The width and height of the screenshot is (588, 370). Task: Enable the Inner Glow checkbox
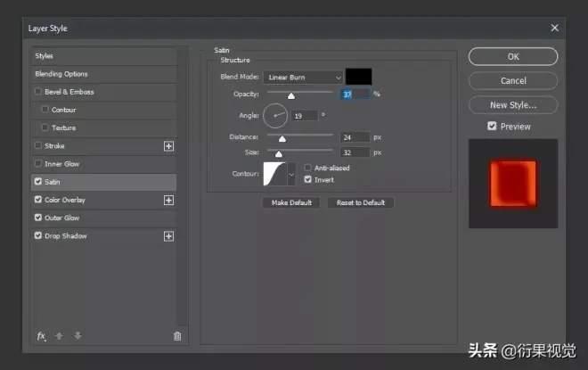pos(38,163)
